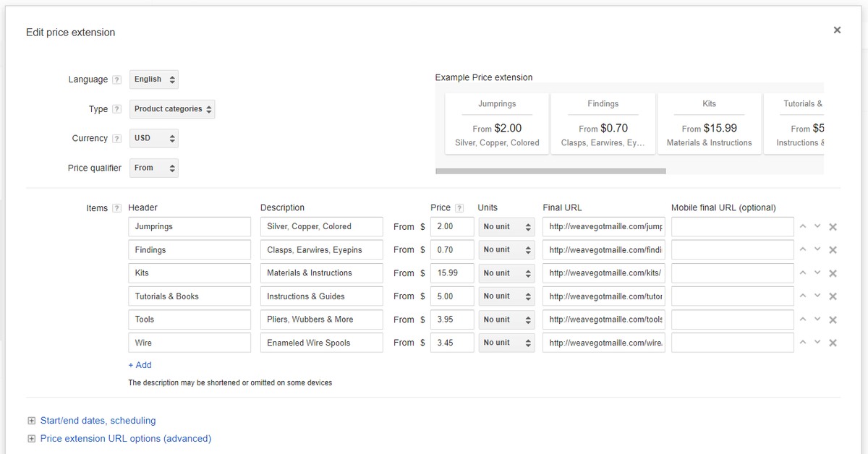Move the Jumprings row up
The width and height of the screenshot is (868, 454).
tap(803, 226)
